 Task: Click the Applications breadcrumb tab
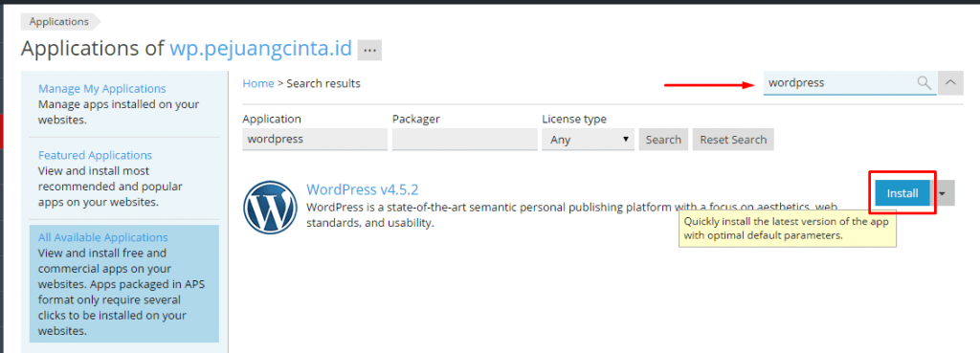coord(59,21)
